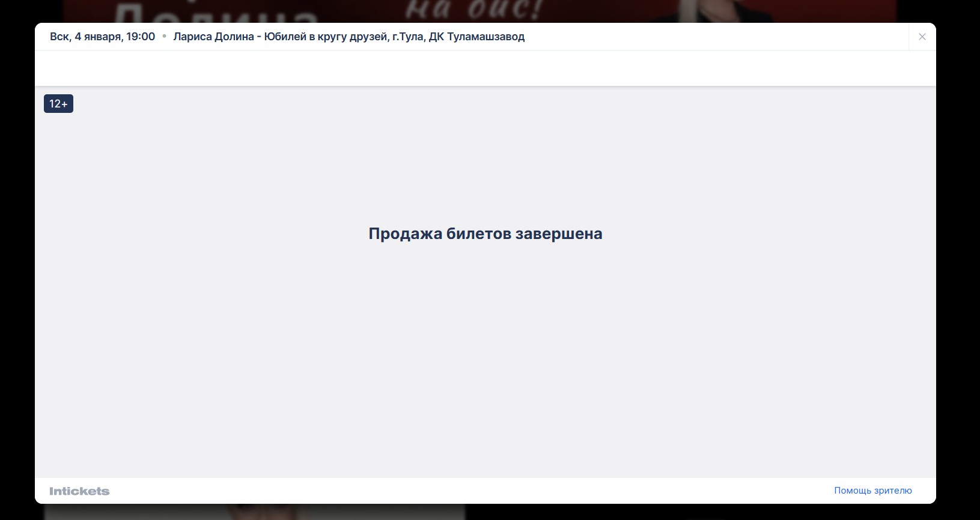The width and height of the screenshot is (980, 520).
Task: Close the ticket sales dialog
Action: [922, 37]
